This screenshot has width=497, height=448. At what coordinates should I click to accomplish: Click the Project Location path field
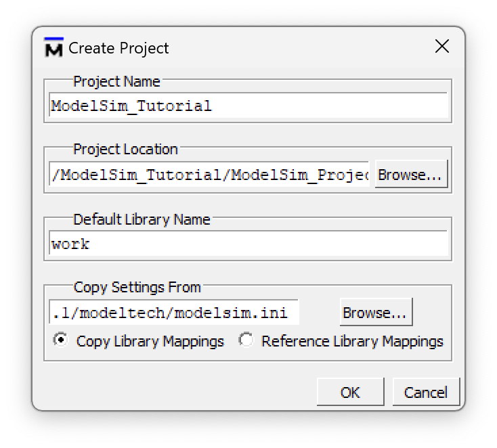(209, 174)
